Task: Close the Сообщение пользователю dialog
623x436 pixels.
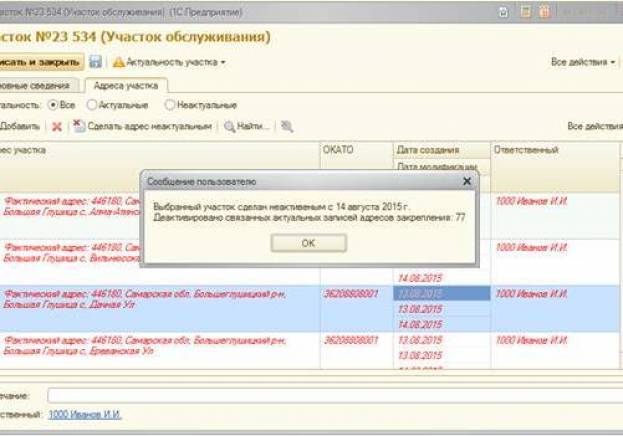Action: (x=466, y=182)
